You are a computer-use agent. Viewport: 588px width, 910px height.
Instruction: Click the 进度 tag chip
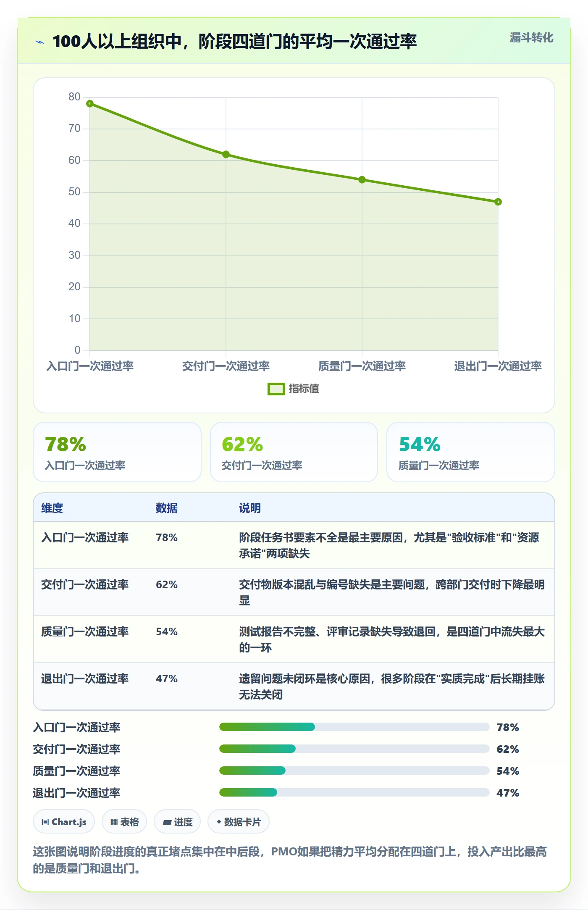point(177,822)
